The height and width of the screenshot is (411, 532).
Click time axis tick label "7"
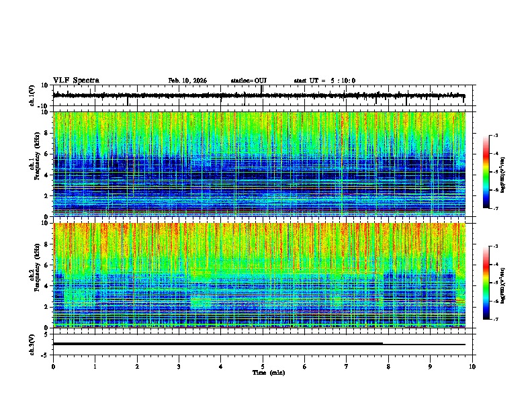point(347,367)
